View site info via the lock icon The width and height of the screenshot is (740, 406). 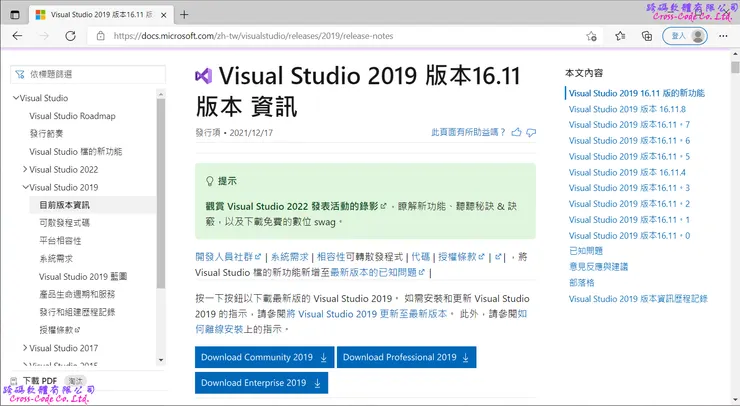101,36
